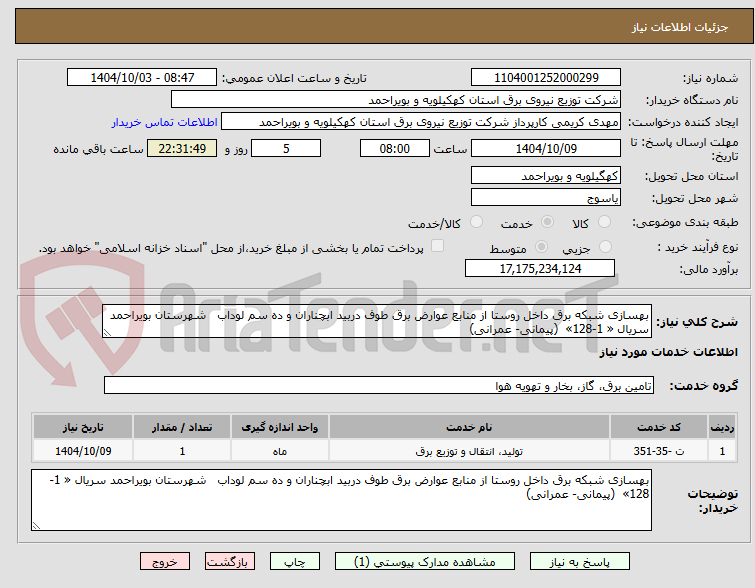This screenshot has width=755, height=588.
Task: Click the remaining time field 22:31:49
Action: (x=182, y=148)
